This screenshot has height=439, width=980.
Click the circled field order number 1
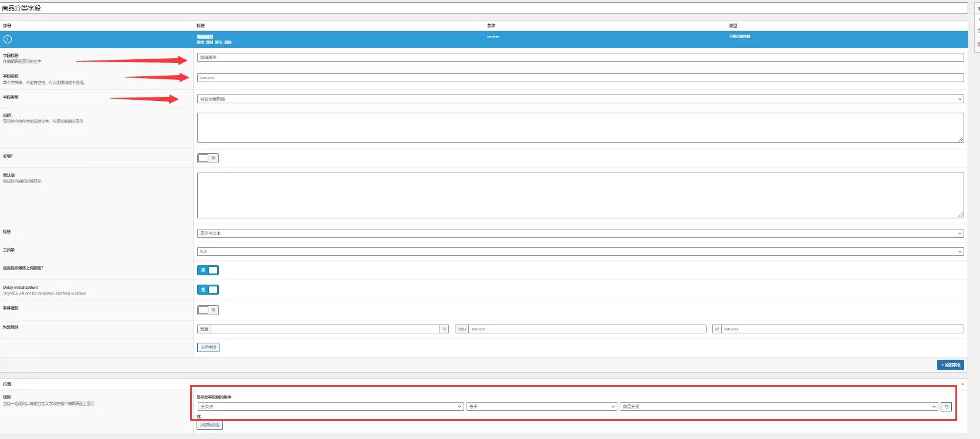[8, 39]
